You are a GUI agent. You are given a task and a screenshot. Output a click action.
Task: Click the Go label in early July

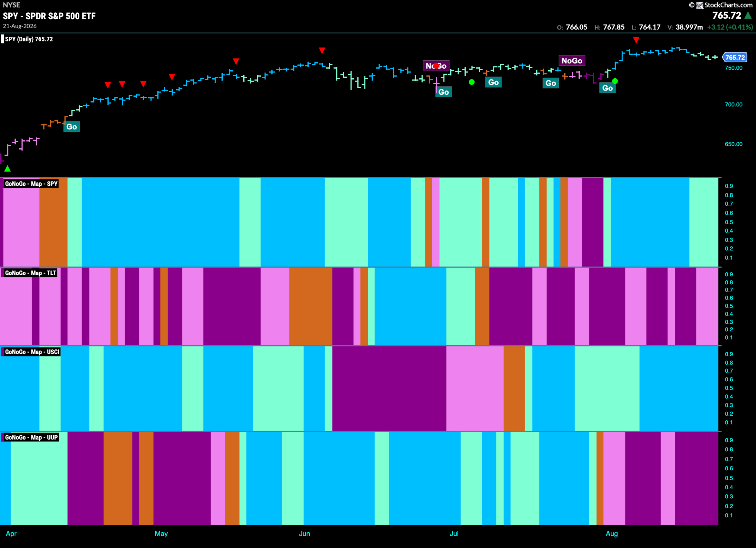(x=494, y=82)
